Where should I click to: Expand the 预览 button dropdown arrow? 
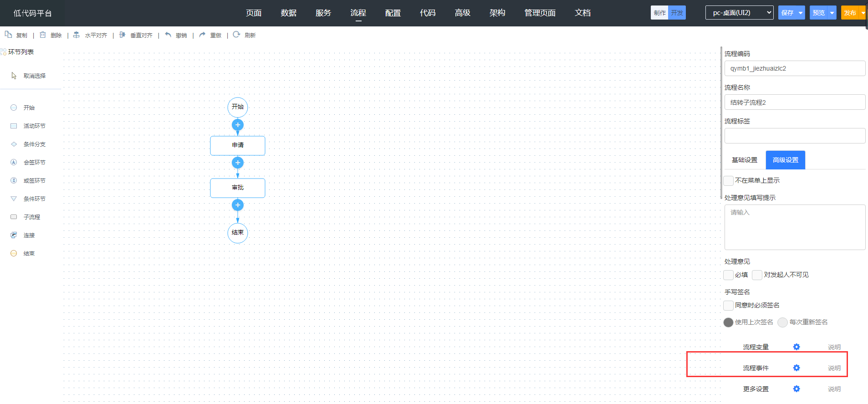(x=832, y=13)
